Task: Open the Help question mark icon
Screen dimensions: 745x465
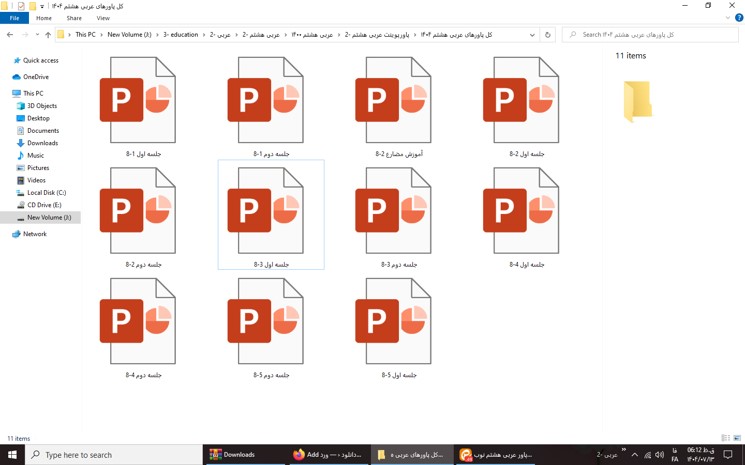Action: coord(739,18)
